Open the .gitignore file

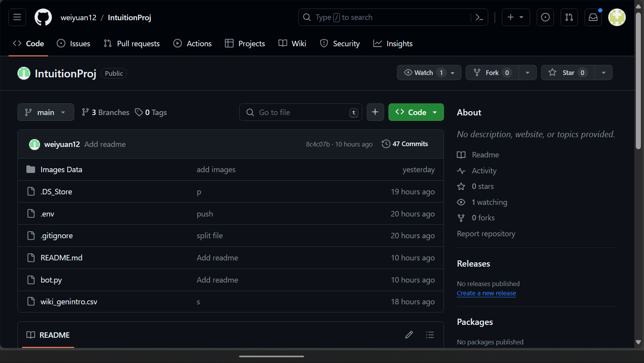pyautogui.click(x=57, y=236)
